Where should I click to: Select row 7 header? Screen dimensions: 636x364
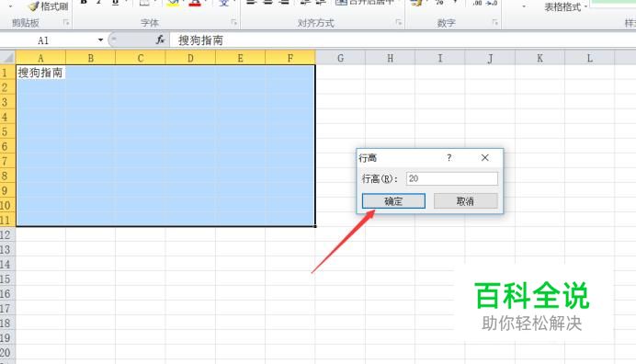tap(7, 161)
